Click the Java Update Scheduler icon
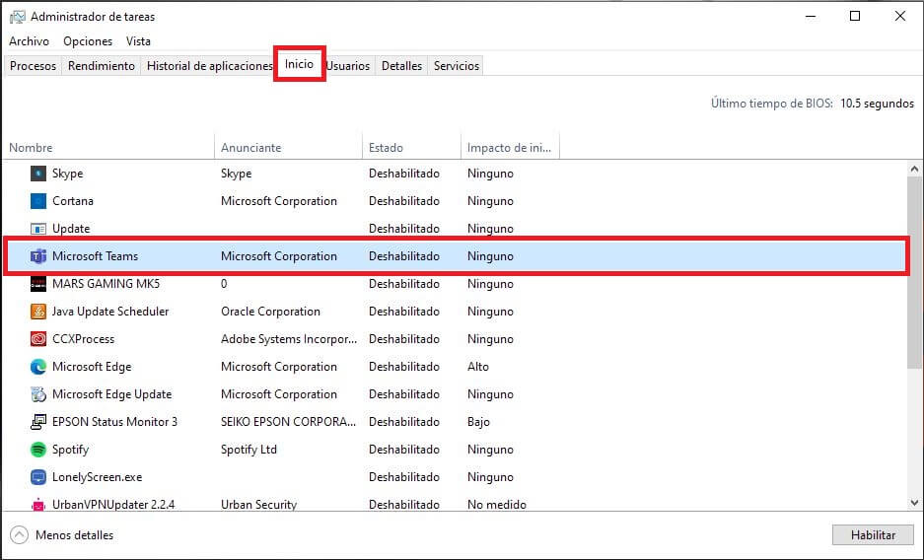Image resolution: width=924 pixels, height=560 pixels. (38, 312)
